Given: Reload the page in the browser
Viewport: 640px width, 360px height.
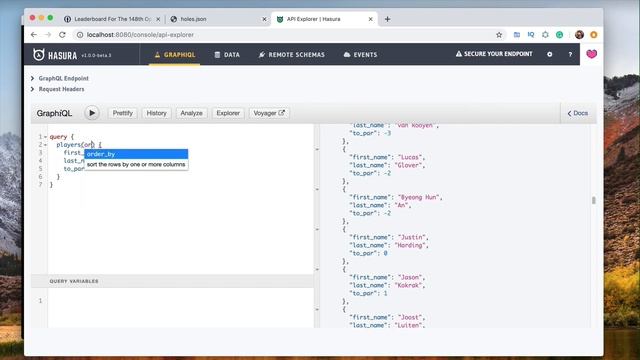Looking at the screenshot, I should 62,35.
